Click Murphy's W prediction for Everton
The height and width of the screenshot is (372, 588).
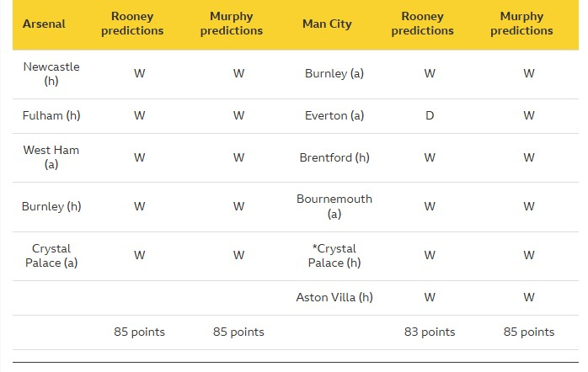[528, 115]
